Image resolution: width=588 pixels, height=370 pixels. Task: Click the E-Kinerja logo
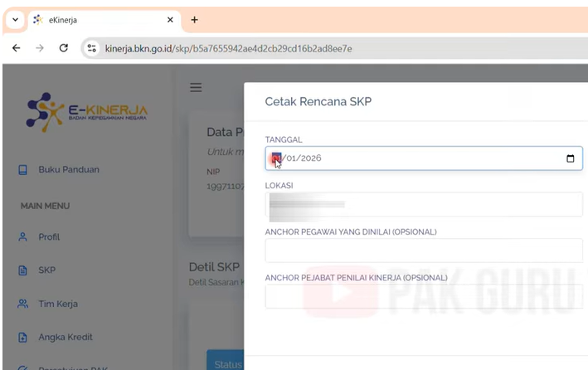(86, 112)
